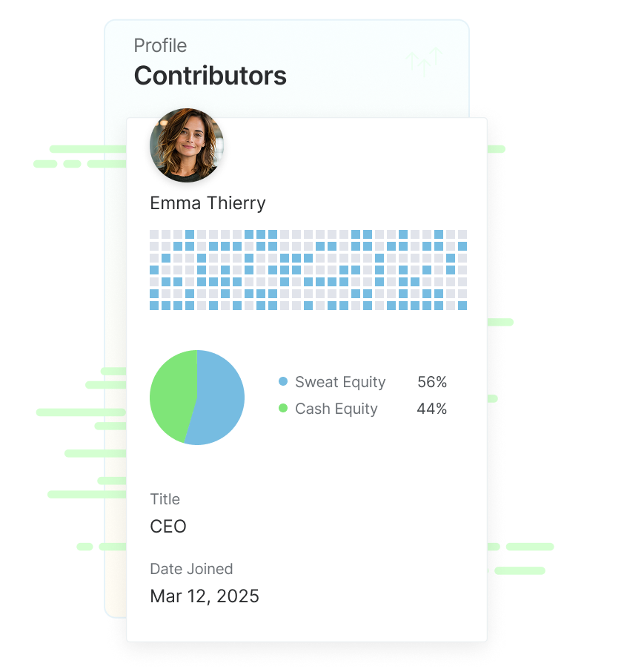Viewport: 627px width, 672px height.
Task: Click the CEO title value
Action: [x=168, y=527]
